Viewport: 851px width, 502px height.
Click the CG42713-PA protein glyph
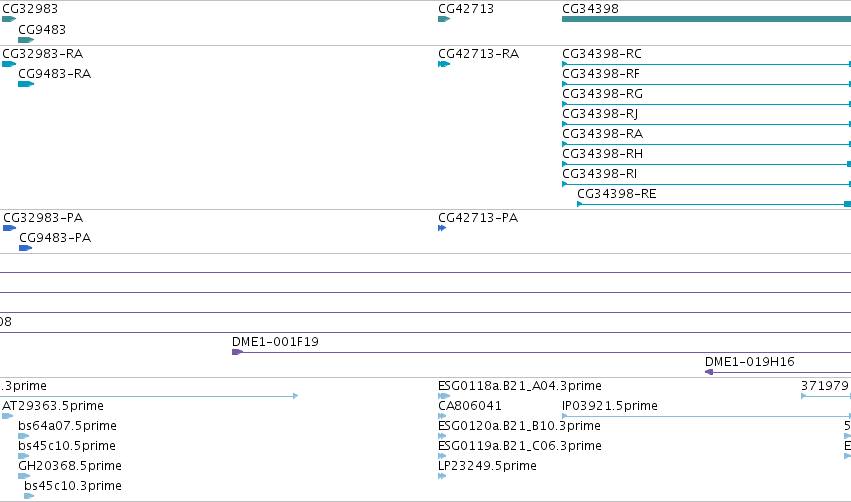click(442, 228)
